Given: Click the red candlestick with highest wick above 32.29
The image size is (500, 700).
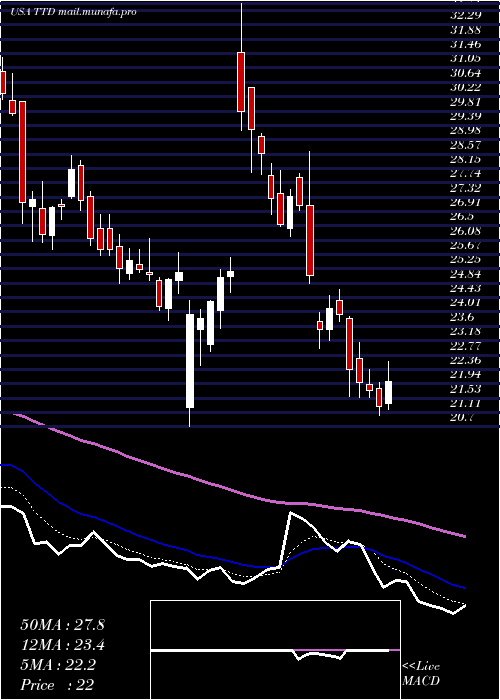Looking at the screenshot, I should pyautogui.click(x=241, y=82).
